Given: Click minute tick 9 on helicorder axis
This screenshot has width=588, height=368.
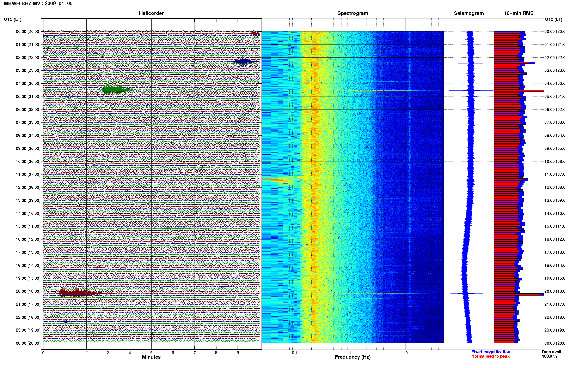Looking at the screenshot, I should point(238,353).
